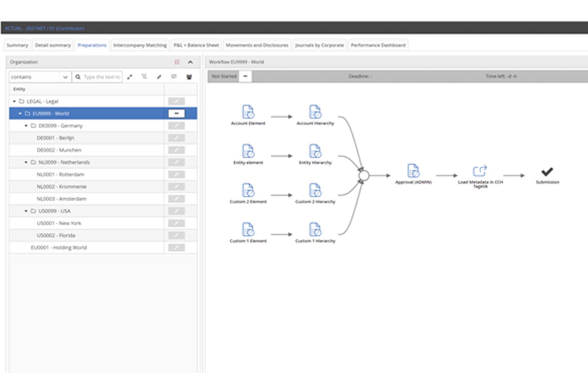Click the filter icon in Organization toolbar
The image size is (588, 392).
(x=144, y=77)
